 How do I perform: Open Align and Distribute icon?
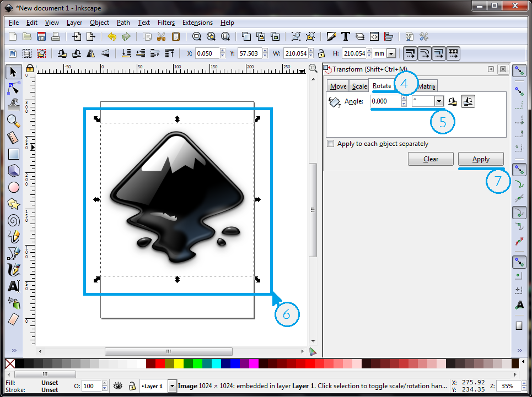click(x=389, y=36)
